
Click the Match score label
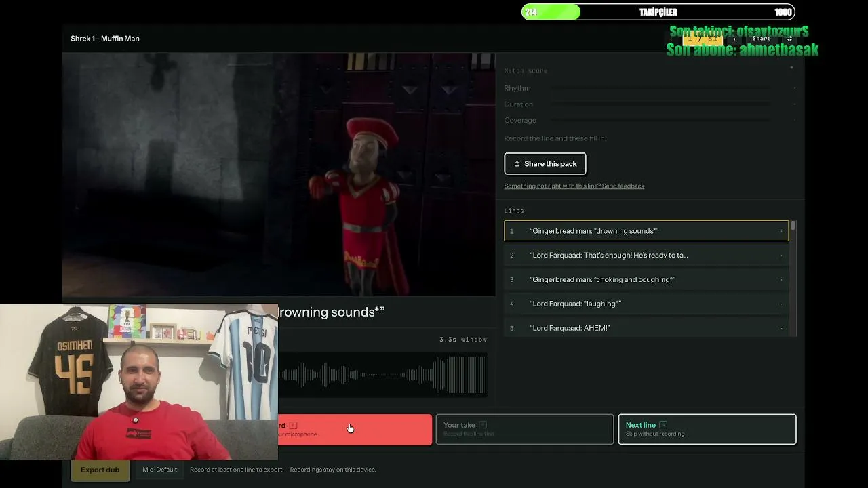click(x=526, y=70)
